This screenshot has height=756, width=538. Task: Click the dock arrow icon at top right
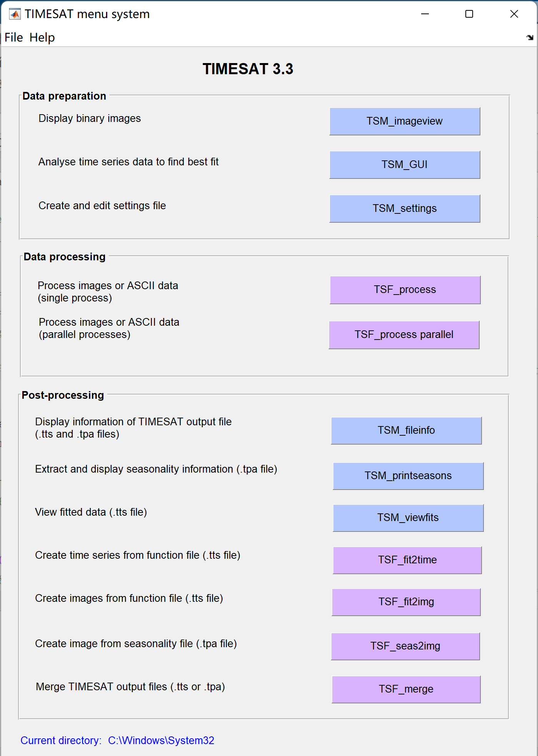[530, 37]
